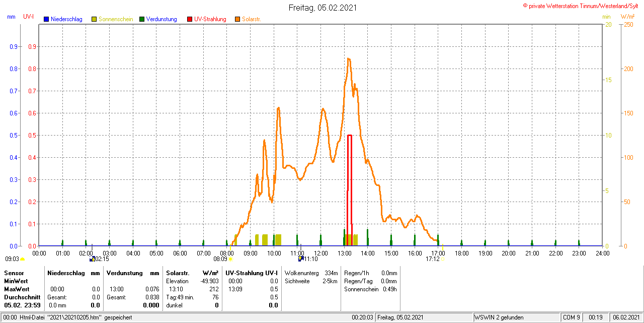644x323 pixels.
Task: Click the dunkel label in Solarstr. column
Action: coord(174,305)
